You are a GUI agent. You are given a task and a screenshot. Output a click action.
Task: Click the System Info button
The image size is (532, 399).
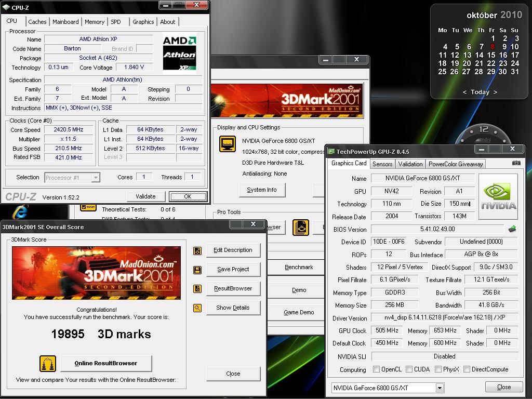262,190
